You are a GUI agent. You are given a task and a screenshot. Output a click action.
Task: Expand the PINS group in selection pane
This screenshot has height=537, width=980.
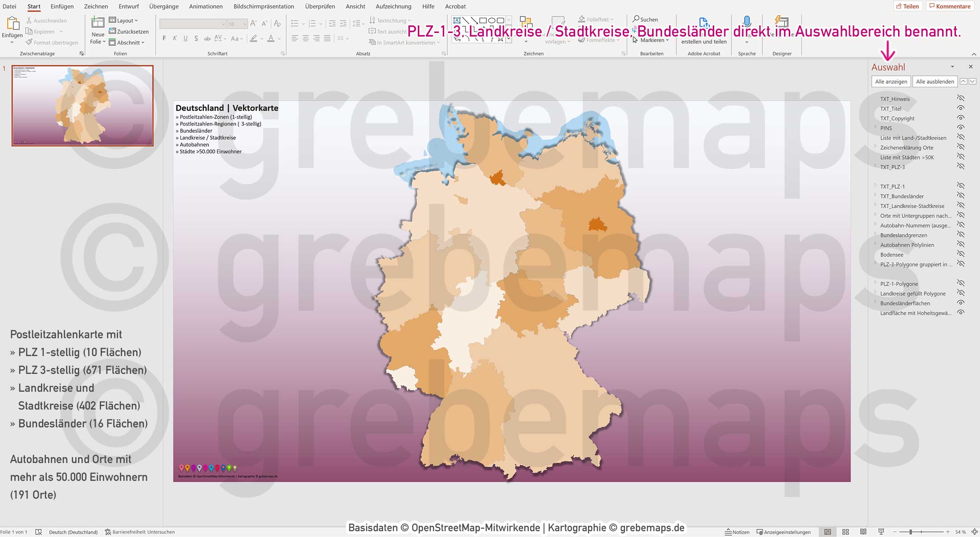(876, 127)
